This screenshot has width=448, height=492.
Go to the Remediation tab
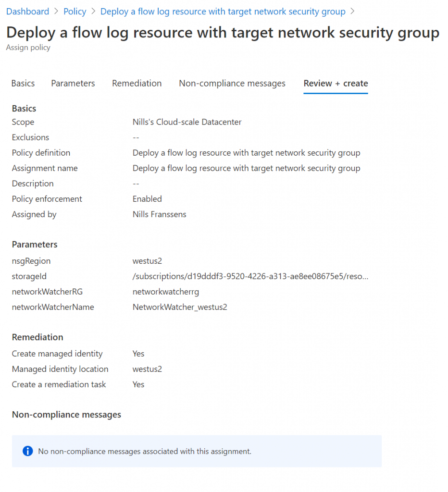click(x=137, y=83)
